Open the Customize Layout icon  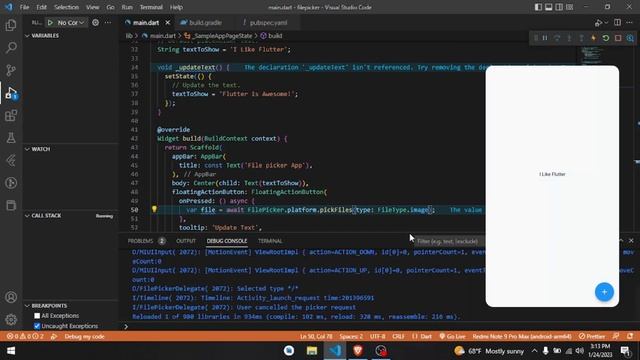570,7
